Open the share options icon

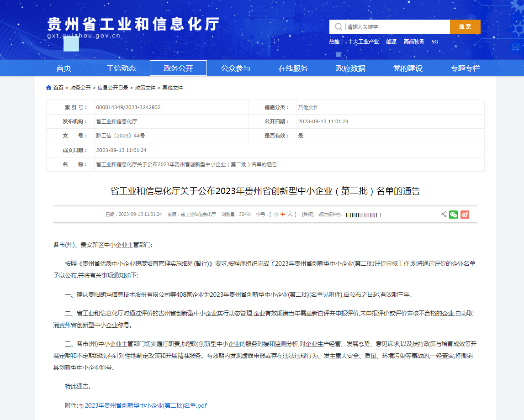coord(443,215)
